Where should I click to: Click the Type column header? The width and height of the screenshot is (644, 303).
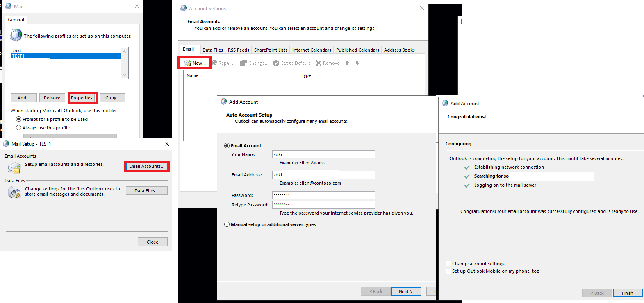pyautogui.click(x=357, y=75)
